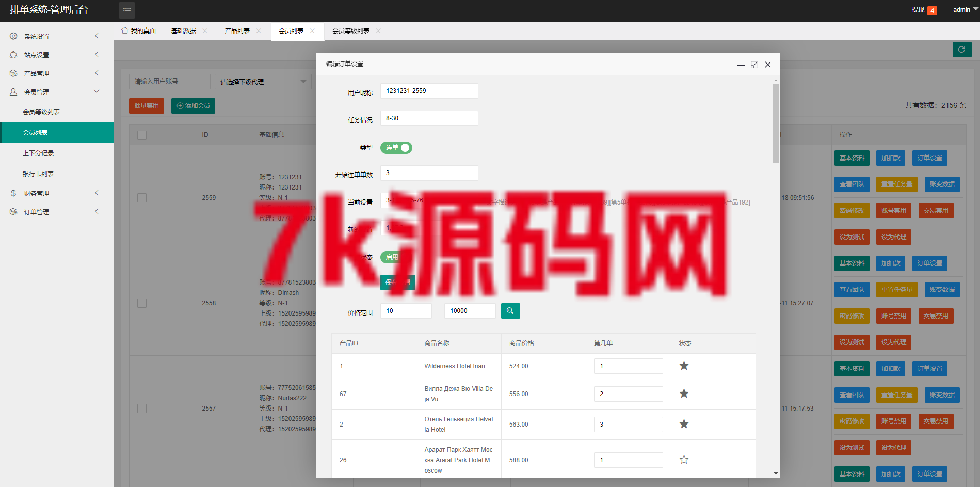Click the 系统设置 gear icon in sidebar
This screenshot has width=980, height=487.
(13, 36)
